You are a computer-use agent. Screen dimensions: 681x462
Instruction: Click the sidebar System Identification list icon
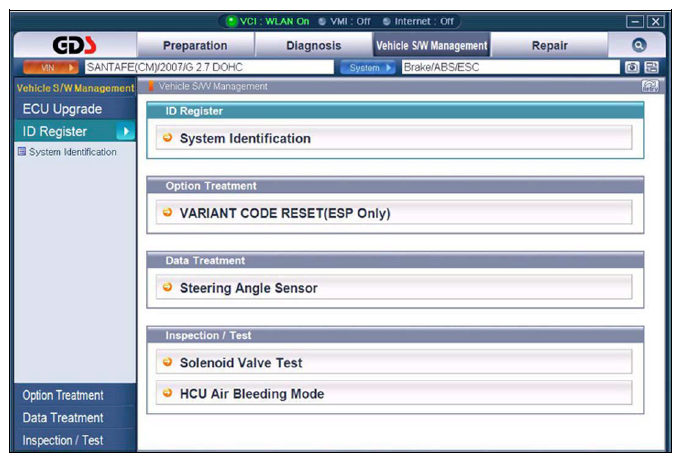(22, 152)
